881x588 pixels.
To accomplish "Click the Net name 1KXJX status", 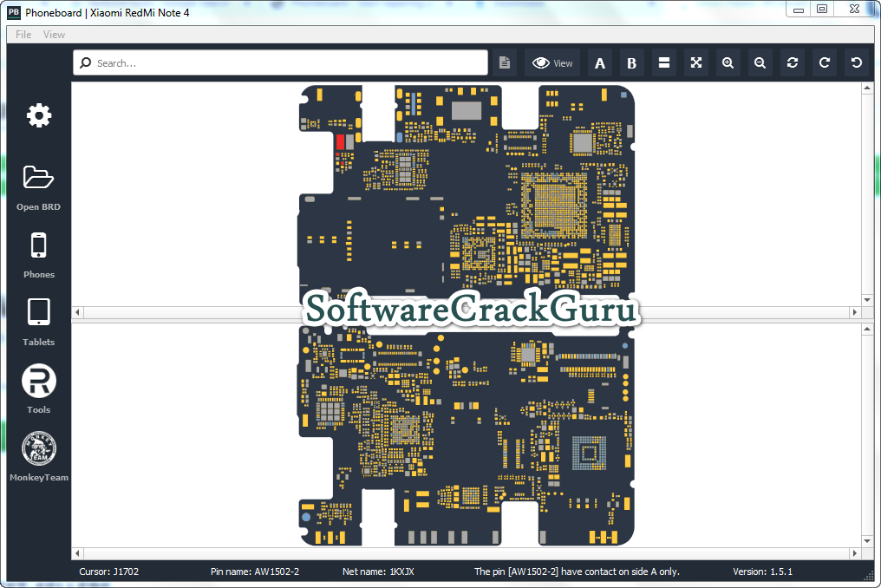I will click(378, 572).
